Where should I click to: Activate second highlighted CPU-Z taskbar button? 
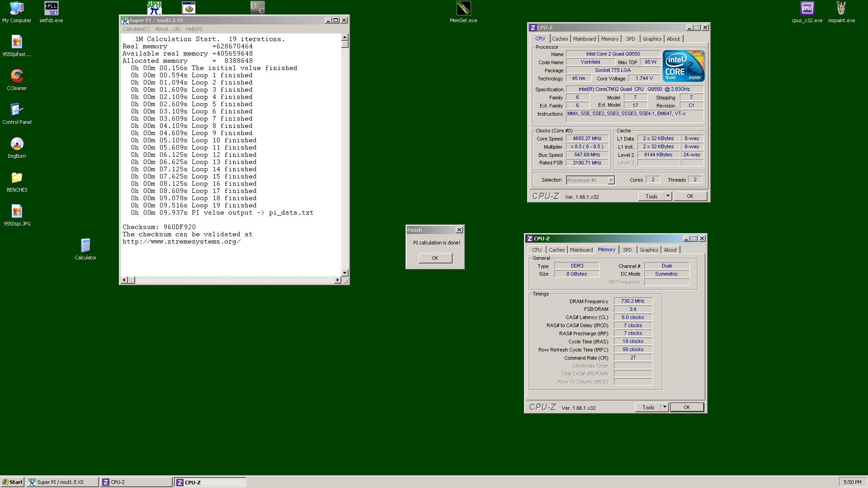(210, 482)
